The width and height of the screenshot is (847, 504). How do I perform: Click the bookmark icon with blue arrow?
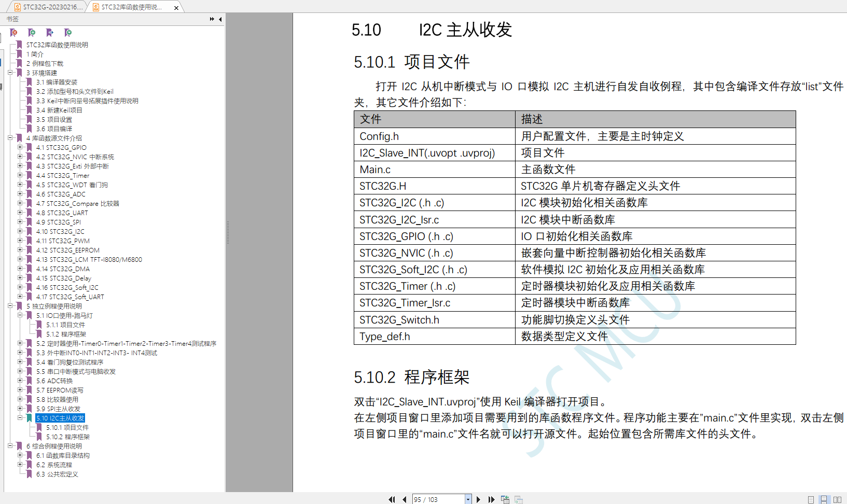pos(50,33)
